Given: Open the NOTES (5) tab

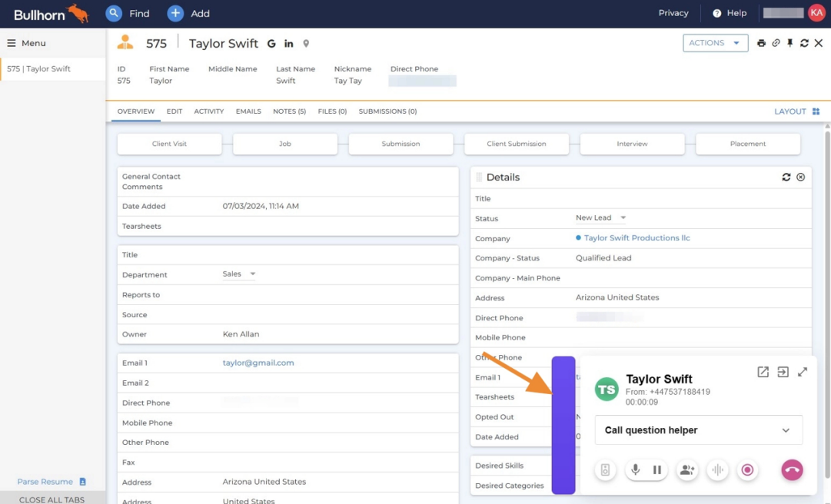Looking at the screenshot, I should click(289, 111).
